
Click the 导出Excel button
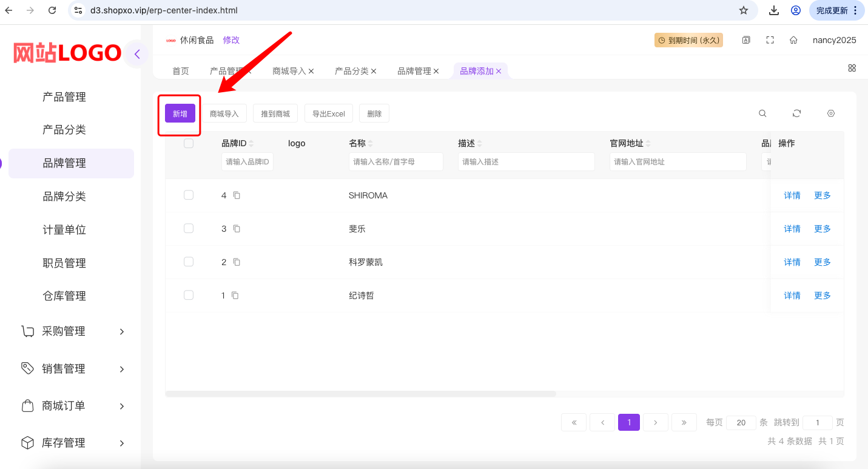click(x=329, y=113)
